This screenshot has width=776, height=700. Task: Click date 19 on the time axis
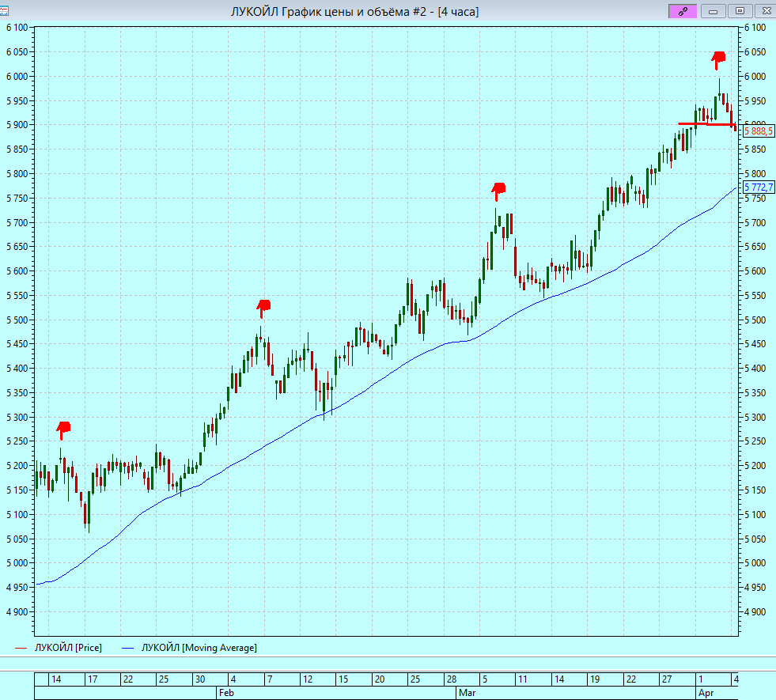click(x=595, y=679)
